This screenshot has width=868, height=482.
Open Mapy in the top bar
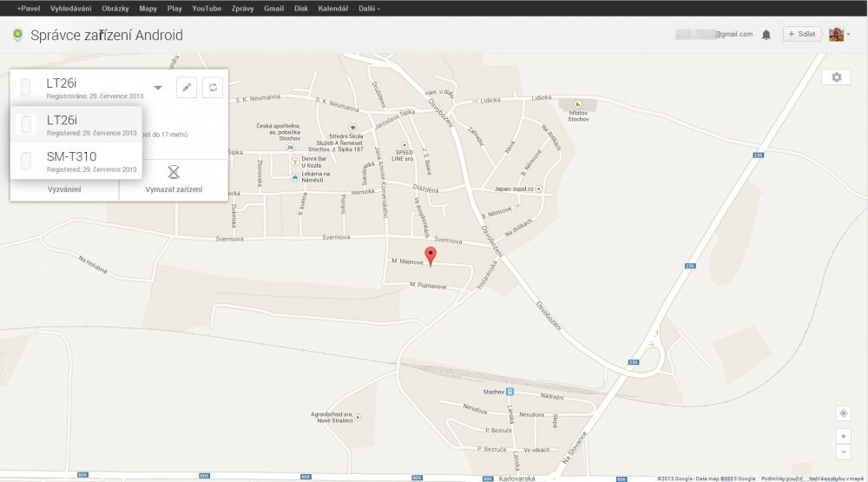tap(148, 9)
